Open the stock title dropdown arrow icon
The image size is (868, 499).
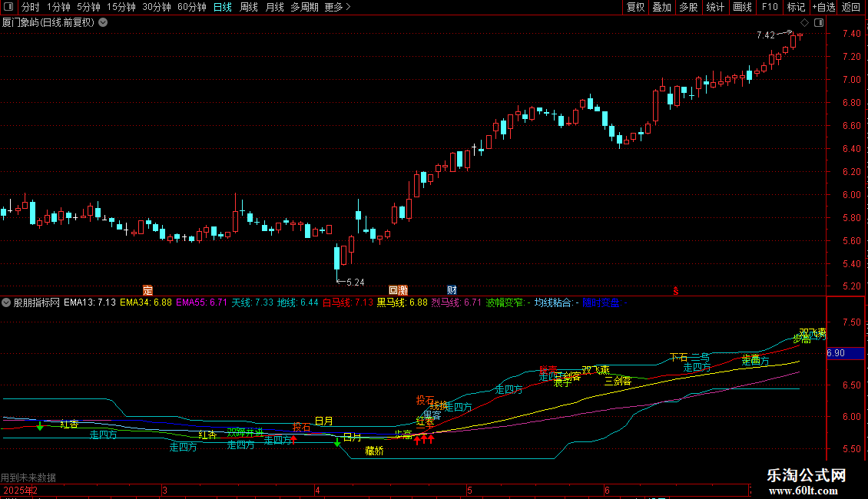pyautogui.click(x=103, y=22)
